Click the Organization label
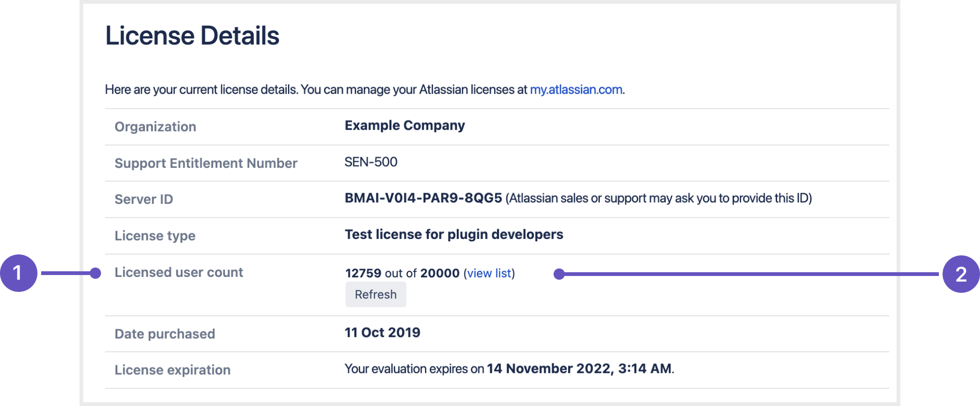 [x=155, y=127]
